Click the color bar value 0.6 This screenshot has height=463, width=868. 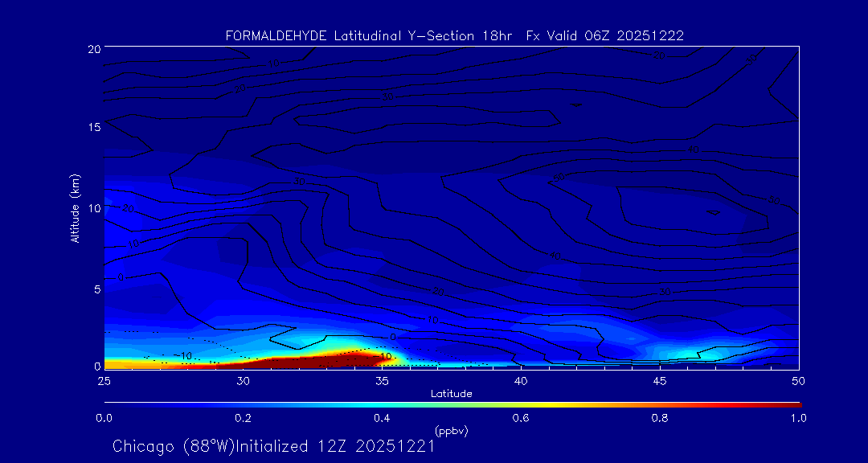click(x=521, y=418)
